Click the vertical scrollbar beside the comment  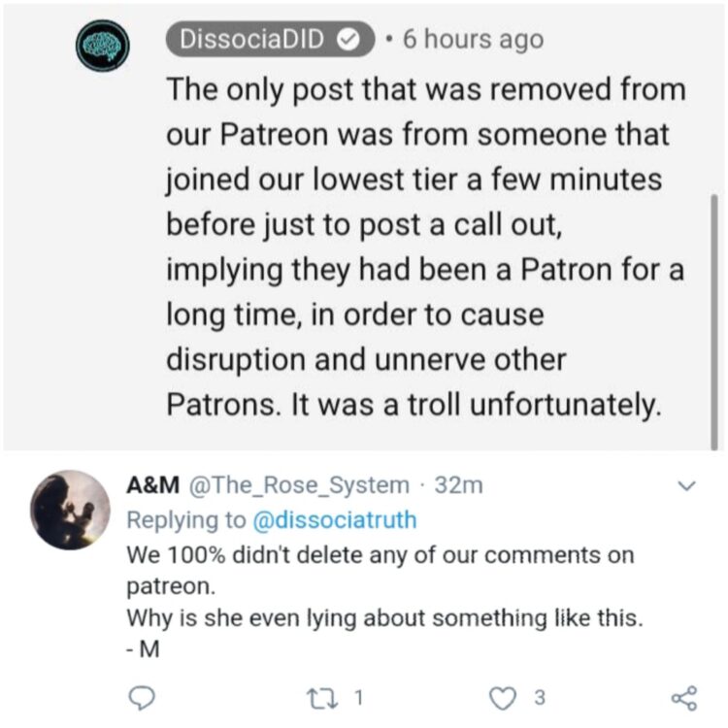click(715, 311)
